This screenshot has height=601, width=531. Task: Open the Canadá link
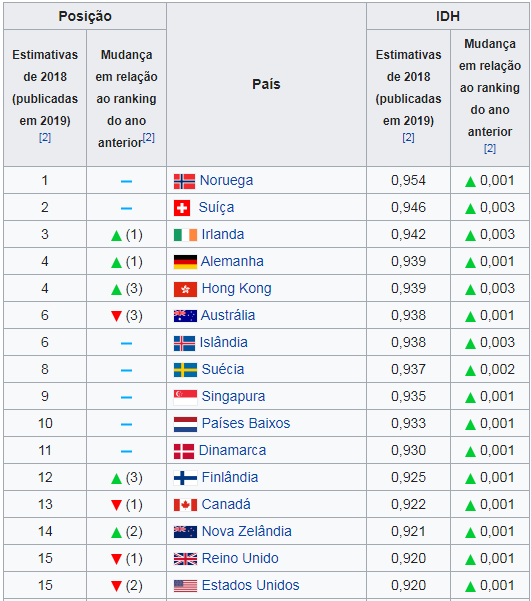[226, 504]
